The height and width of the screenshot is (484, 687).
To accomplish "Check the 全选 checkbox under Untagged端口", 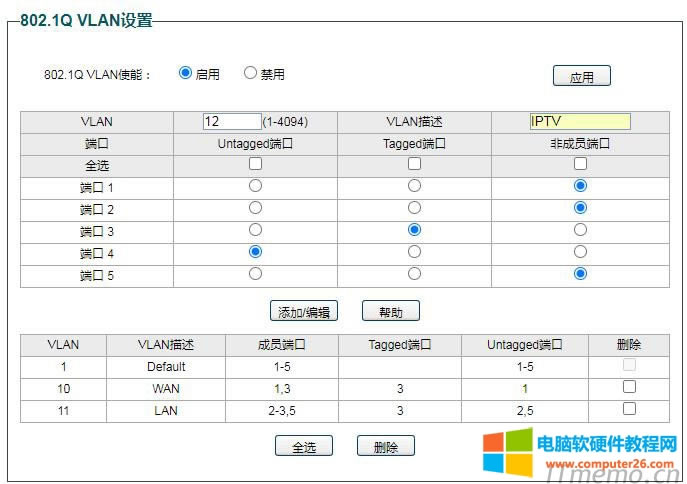I will point(255,164).
